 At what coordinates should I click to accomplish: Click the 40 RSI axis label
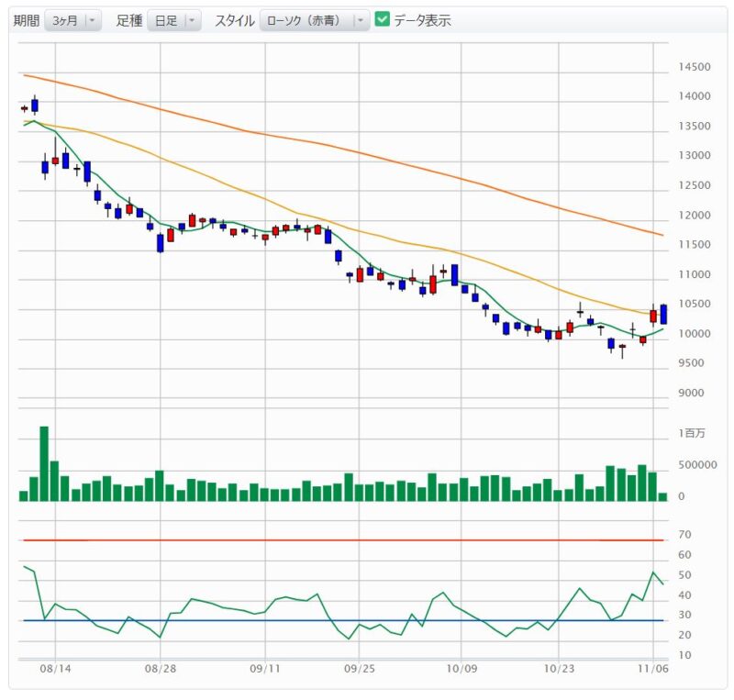(x=684, y=595)
